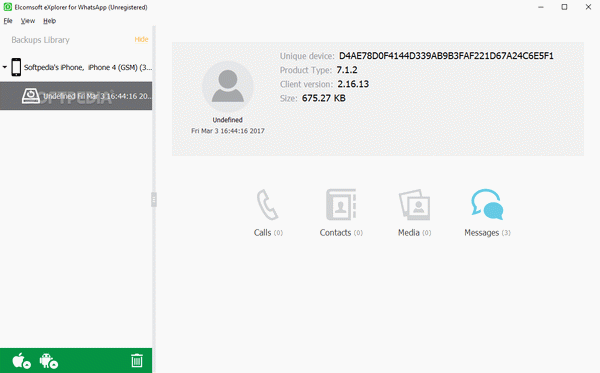Add an Android backup

[x=48, y=361]
